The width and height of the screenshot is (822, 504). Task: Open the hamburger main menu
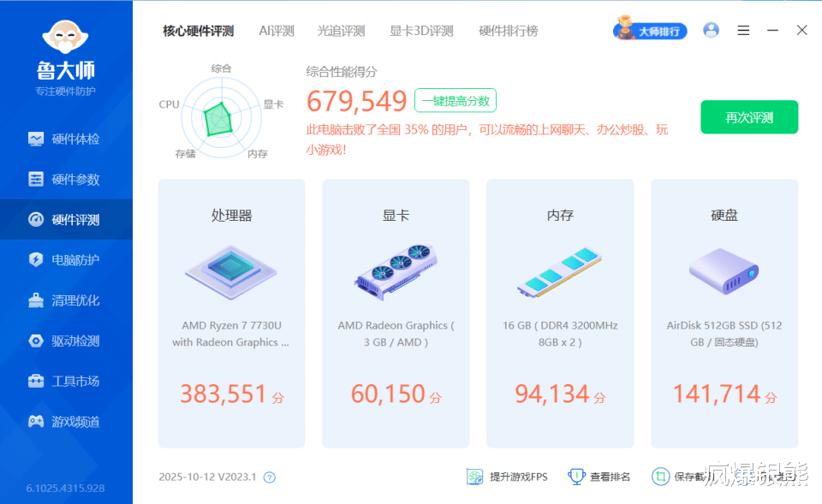pos(743,31)
